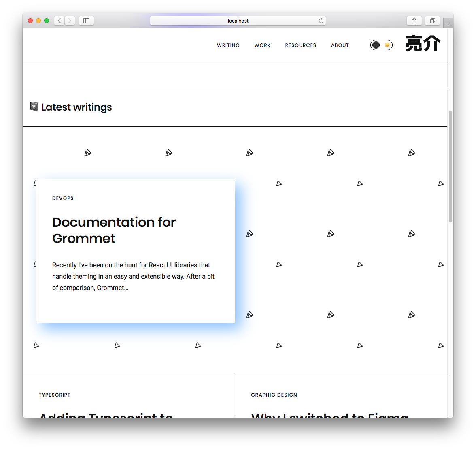The height and width of the screenshot is (450, 476).
Task: Show all tabs overview button
Action: (432, 21)
